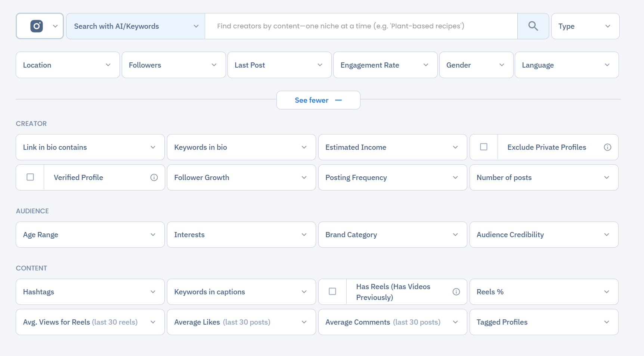Click the minus icon in See fewer
Viewport: 644px width, 356px height.
pyautogui.click(x=338, y=100)
